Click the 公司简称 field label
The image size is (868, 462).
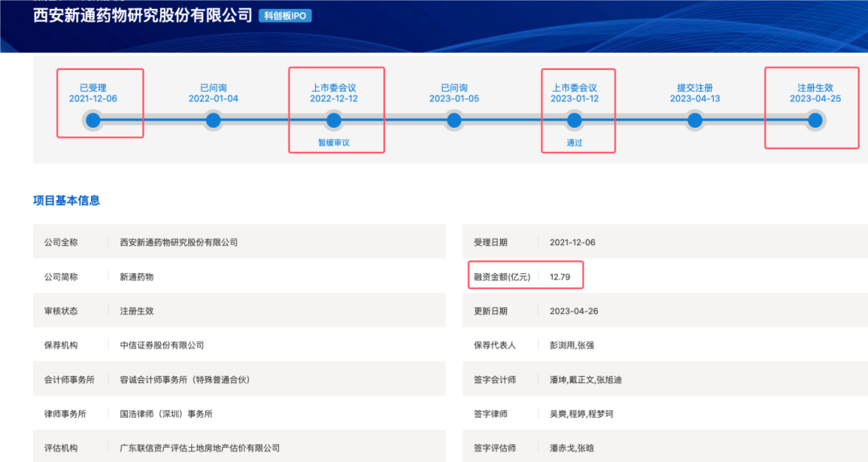point(61,276)
